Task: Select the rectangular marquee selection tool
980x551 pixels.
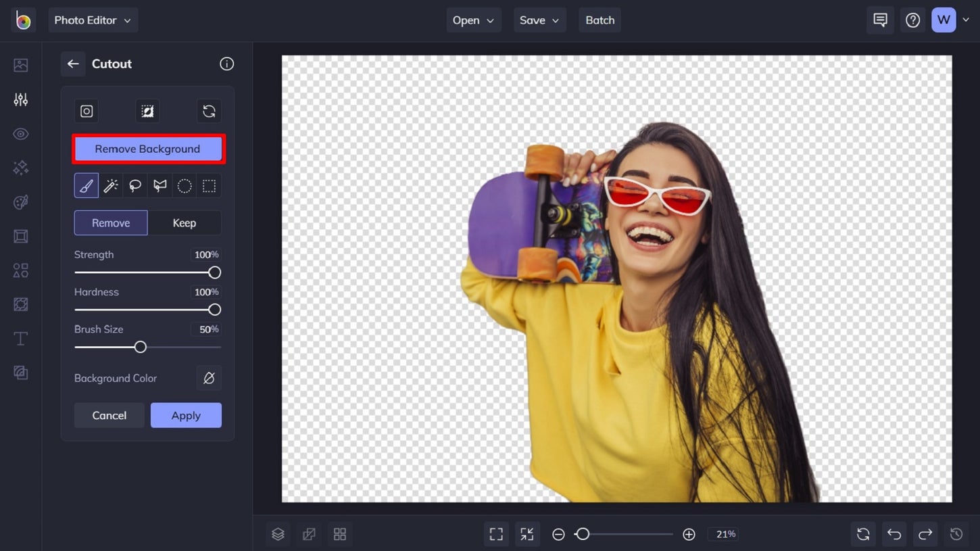Action: pyautogui.click(x=208, y=185)
